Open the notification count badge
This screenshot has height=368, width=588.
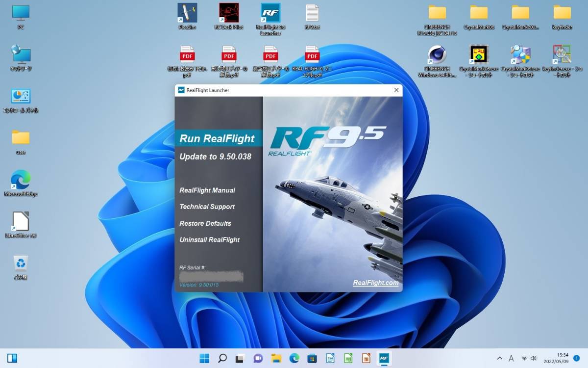(x=577, y=358)
